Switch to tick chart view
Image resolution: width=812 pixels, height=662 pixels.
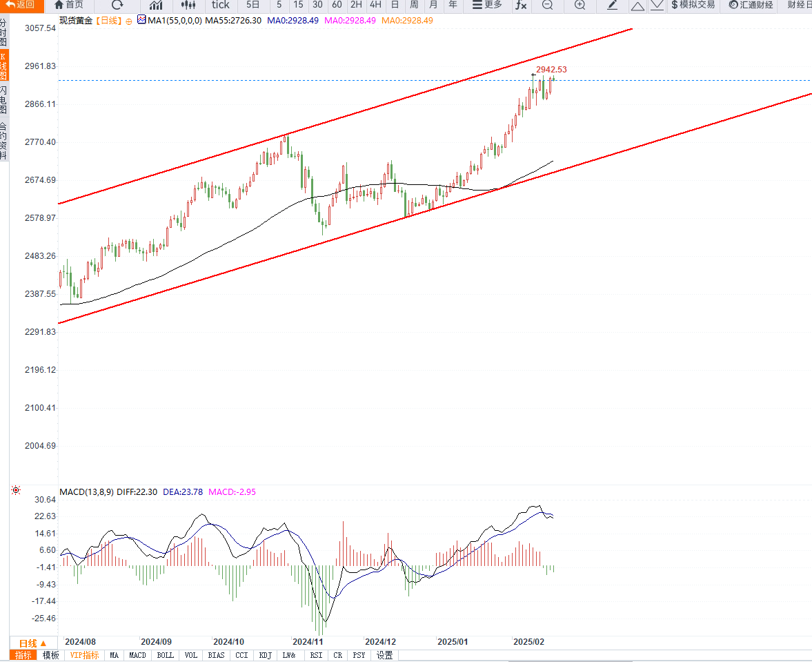tap(221, 6)
